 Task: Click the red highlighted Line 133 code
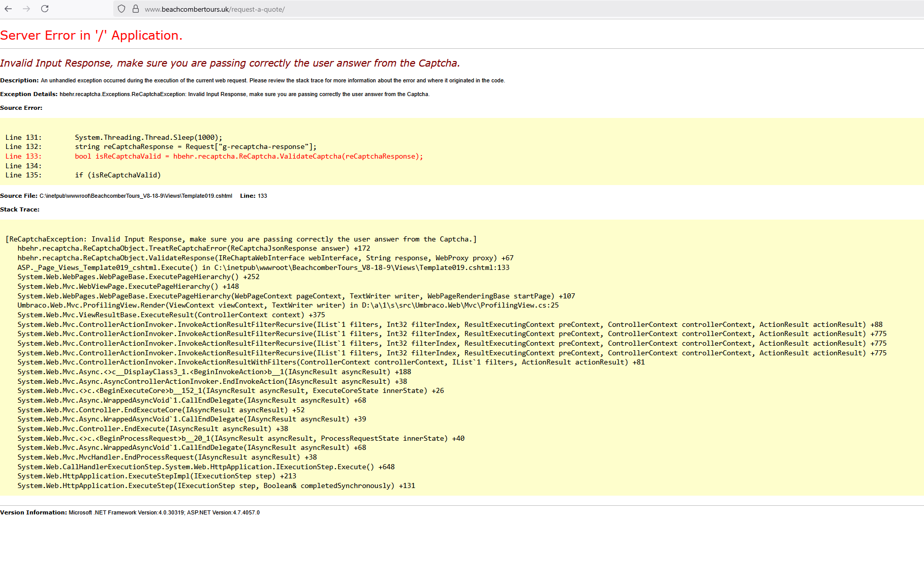[249, 157]
